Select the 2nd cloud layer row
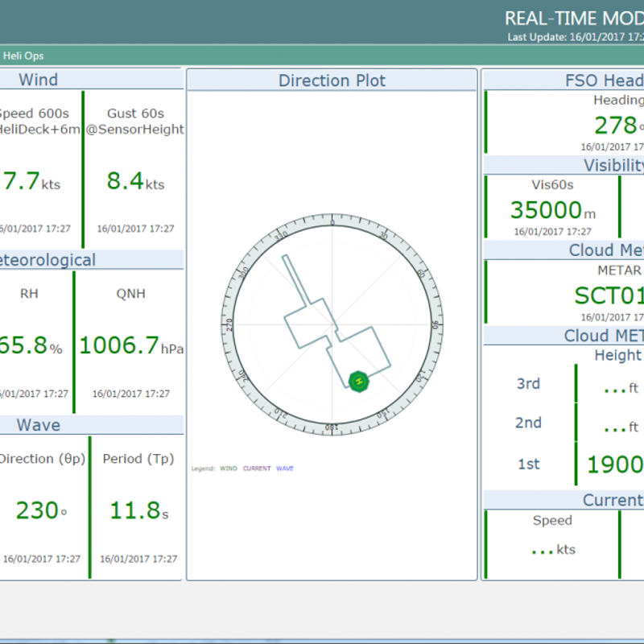This screenshot has width=644, height=644. (528, 423)
